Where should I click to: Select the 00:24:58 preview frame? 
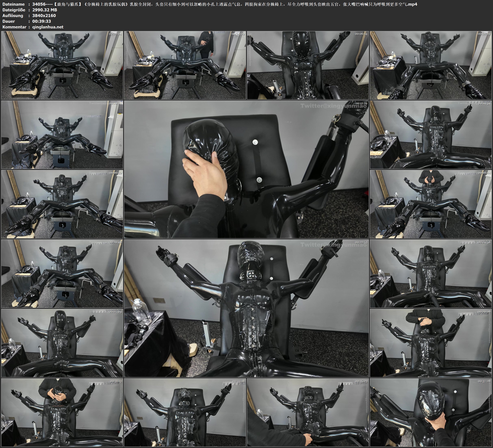pos(431,274)
